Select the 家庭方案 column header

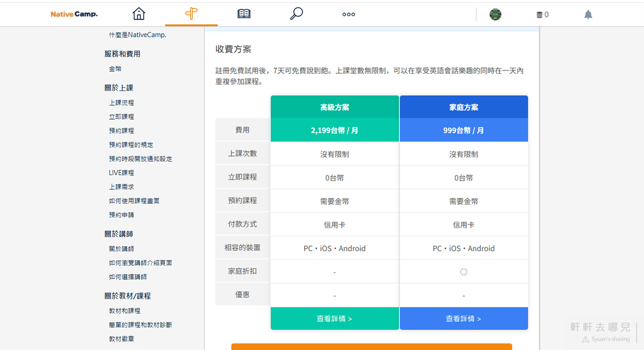[464, 107]
